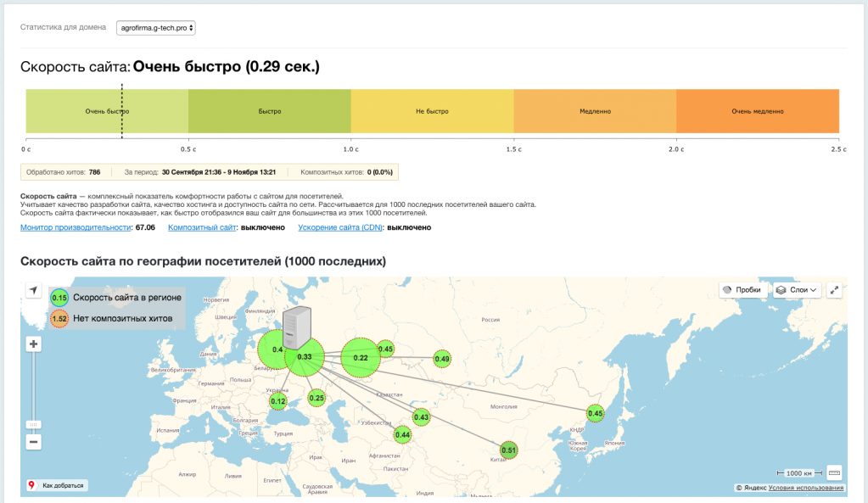
Task: Open the Композитный сайт link
Action: [x=202, y=227]
